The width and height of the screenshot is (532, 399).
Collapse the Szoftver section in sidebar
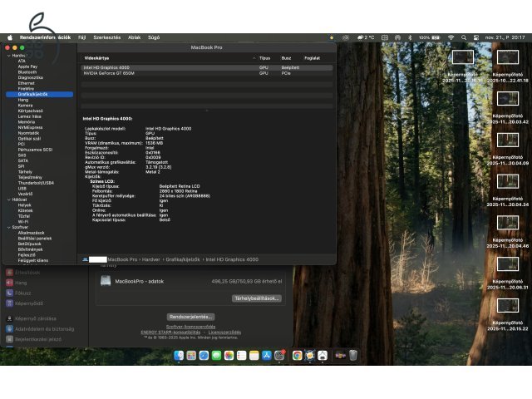9,227
